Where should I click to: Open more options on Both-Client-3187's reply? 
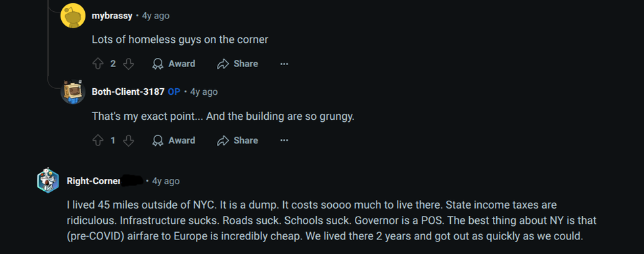click(284, 141)
